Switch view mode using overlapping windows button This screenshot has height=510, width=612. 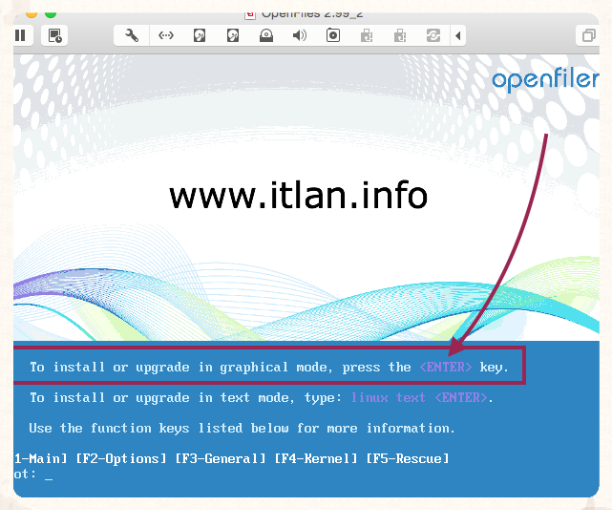(588, 35)
